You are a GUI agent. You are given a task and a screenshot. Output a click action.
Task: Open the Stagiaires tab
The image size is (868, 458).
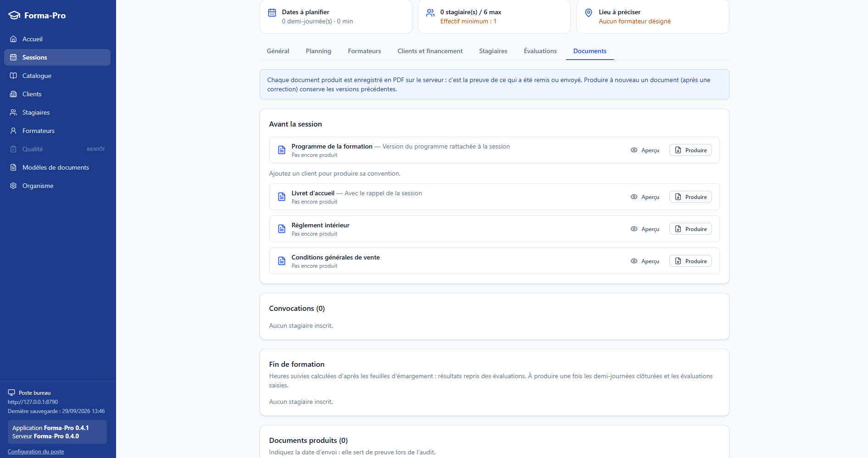point(493,51)
